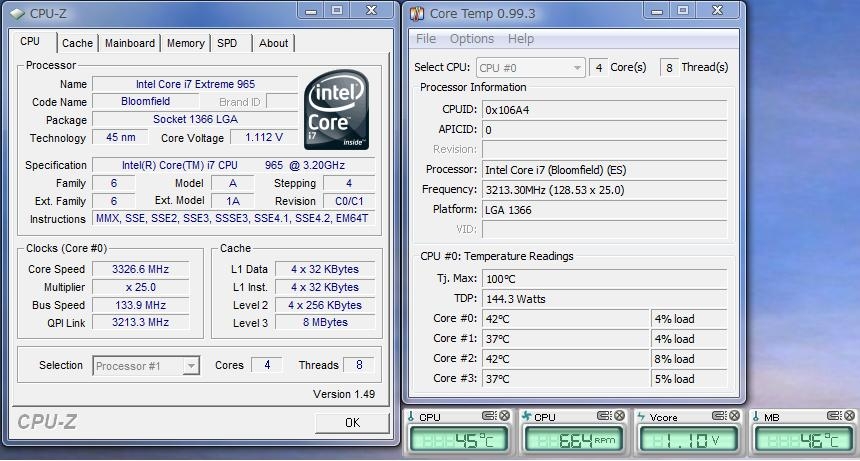Click the OK button in CPU-Z

(352, 423)
